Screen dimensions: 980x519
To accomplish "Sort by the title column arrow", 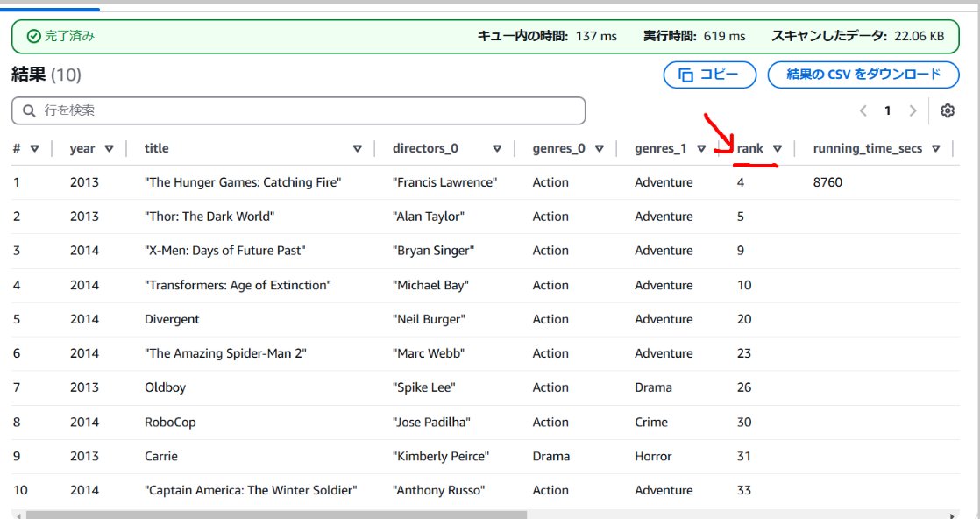I will [358, 149].
